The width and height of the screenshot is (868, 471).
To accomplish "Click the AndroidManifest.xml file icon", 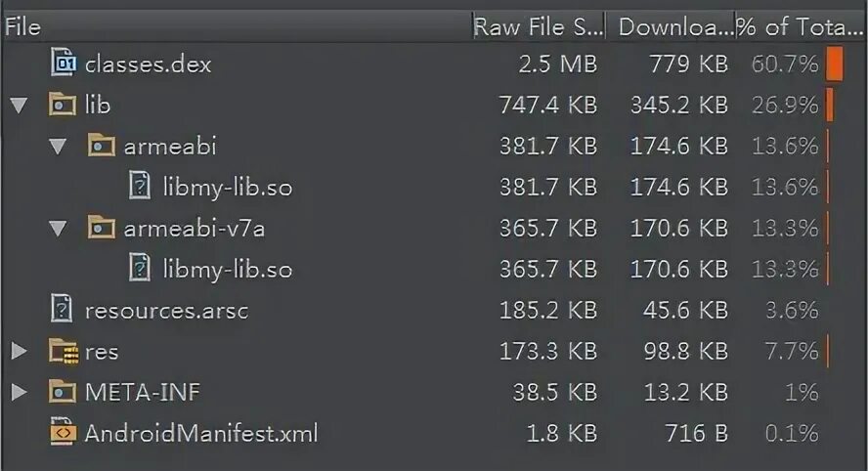I will pyautogui.click(x=63, y=432).
